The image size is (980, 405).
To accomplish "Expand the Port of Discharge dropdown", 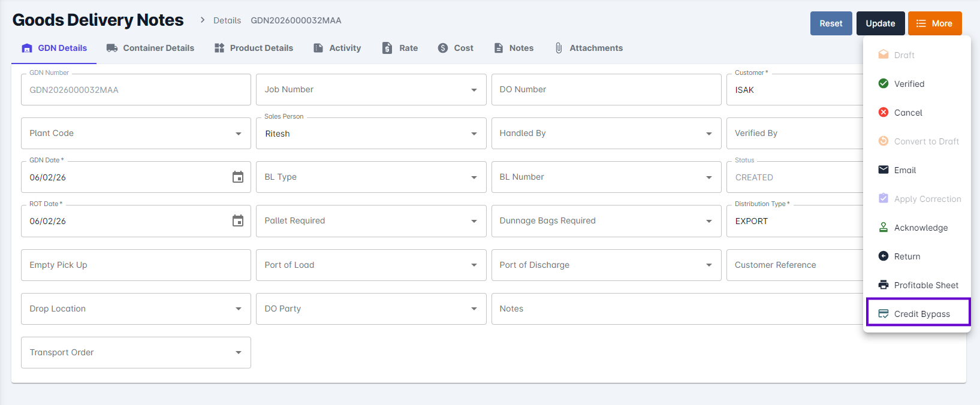I will (x=708, y=265).
